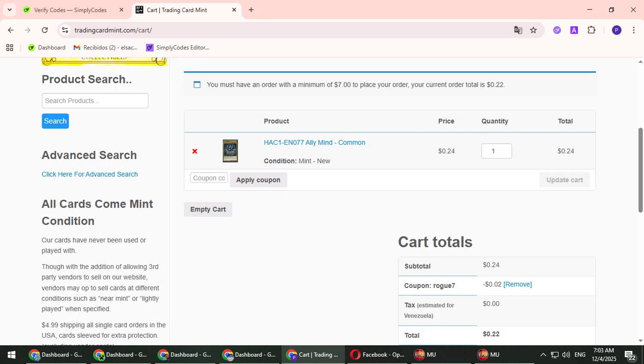This screenshot has width=644, height=364.
Task: Open the purple A extension icon
Action: click(x=574, y=30)
